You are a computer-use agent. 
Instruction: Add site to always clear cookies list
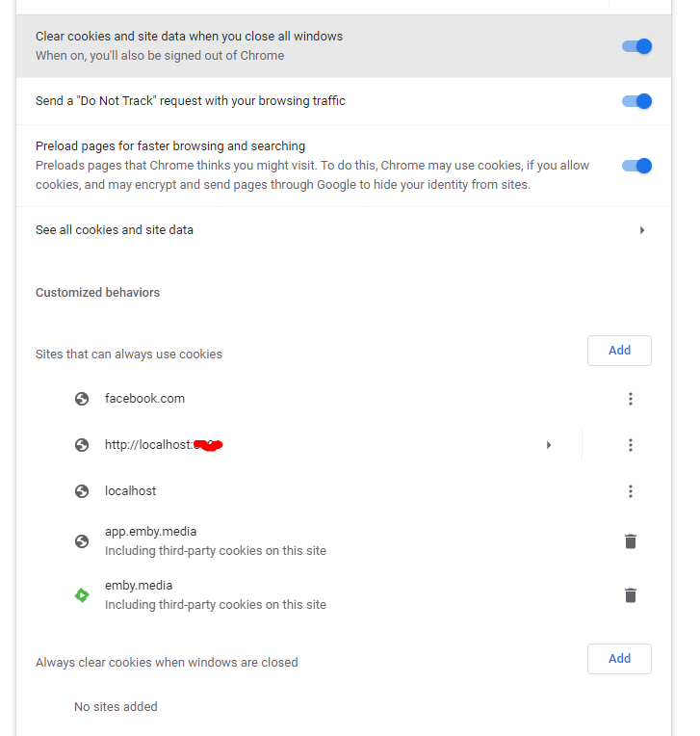point(619,659)
